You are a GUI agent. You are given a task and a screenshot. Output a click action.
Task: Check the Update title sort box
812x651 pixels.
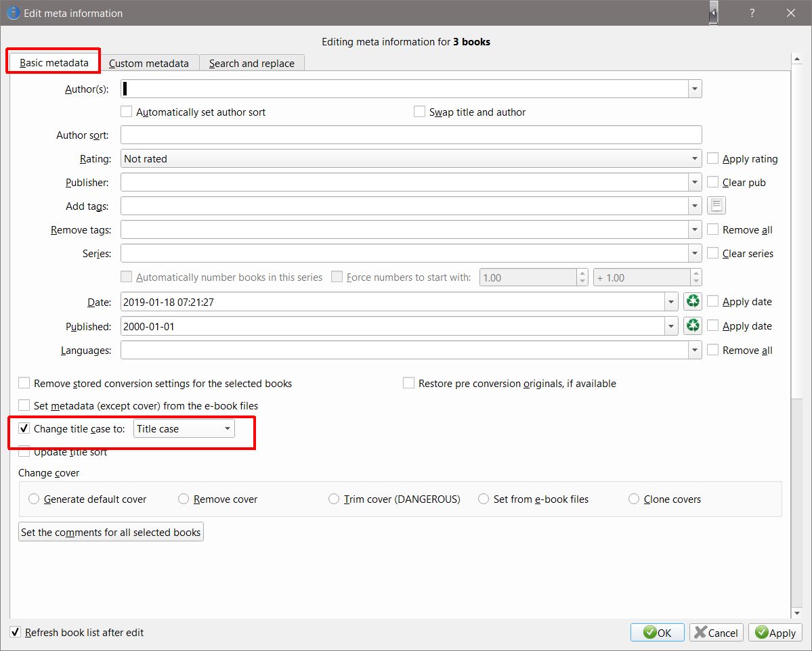point(24,452)
